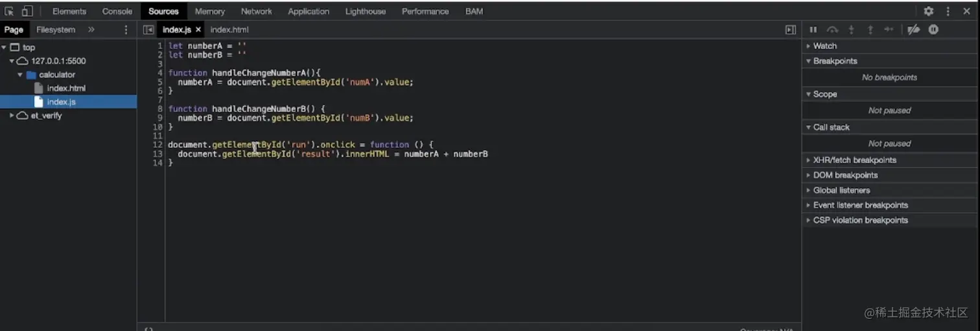Image resolution: width=980 pixels, height=331 pixels.
Task: Collapse the Call stack section
Action: point(891,127)
